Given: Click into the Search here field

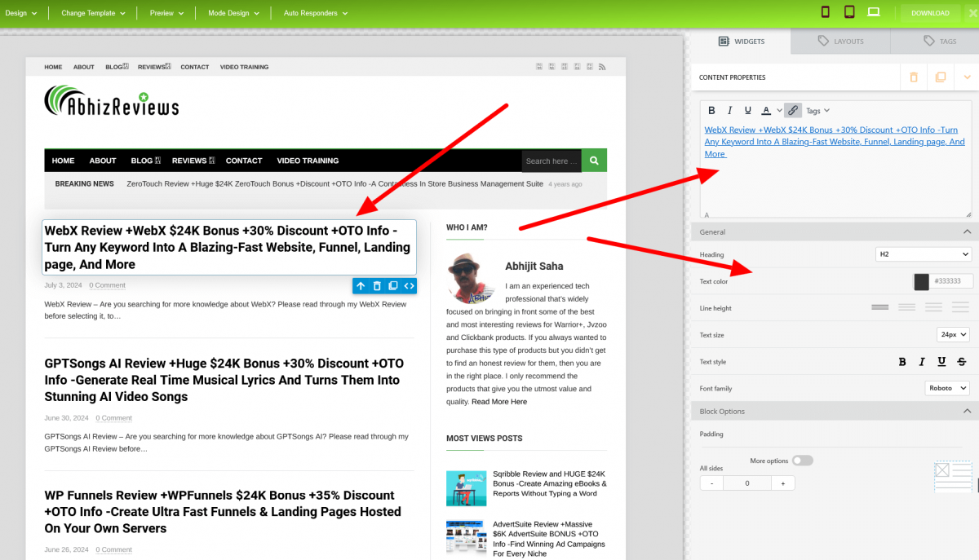Looking at the screenshot, I should tap(552, 161).
